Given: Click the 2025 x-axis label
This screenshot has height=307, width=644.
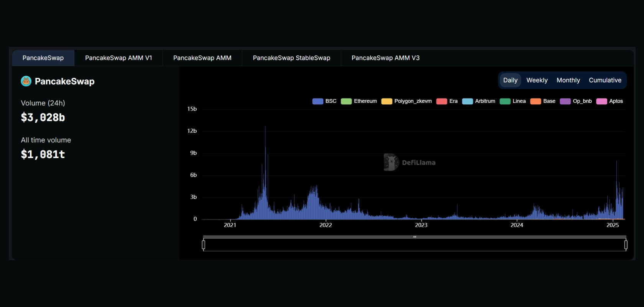Looking at the screenshot, I should tap(613, 225).
